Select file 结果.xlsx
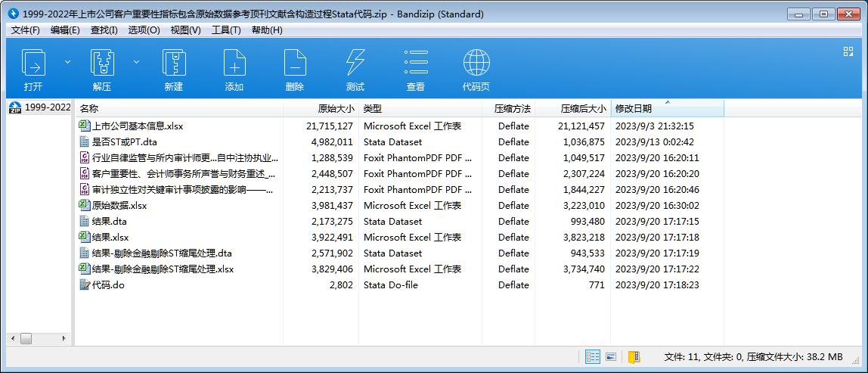 [110, 238]
